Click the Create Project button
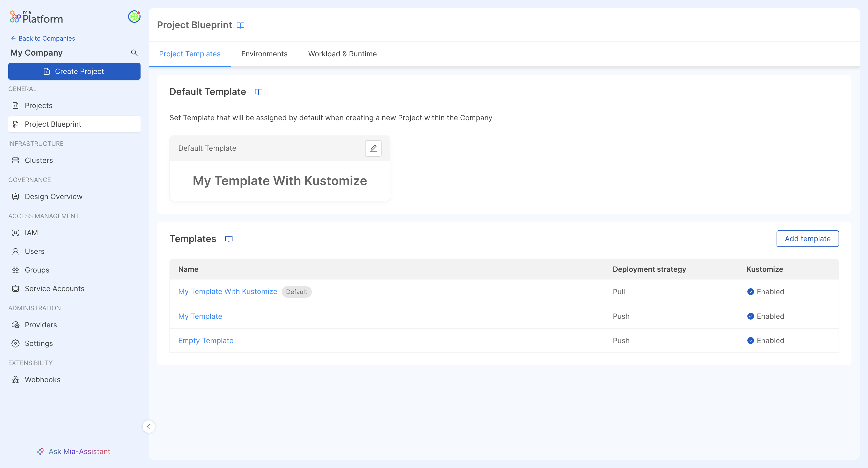868x468 pixels. pyautogui.click(x=74, y=71)
